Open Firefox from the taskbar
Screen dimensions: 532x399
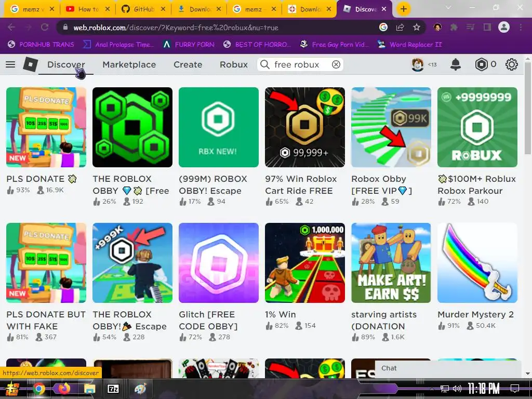coord(64,389)
